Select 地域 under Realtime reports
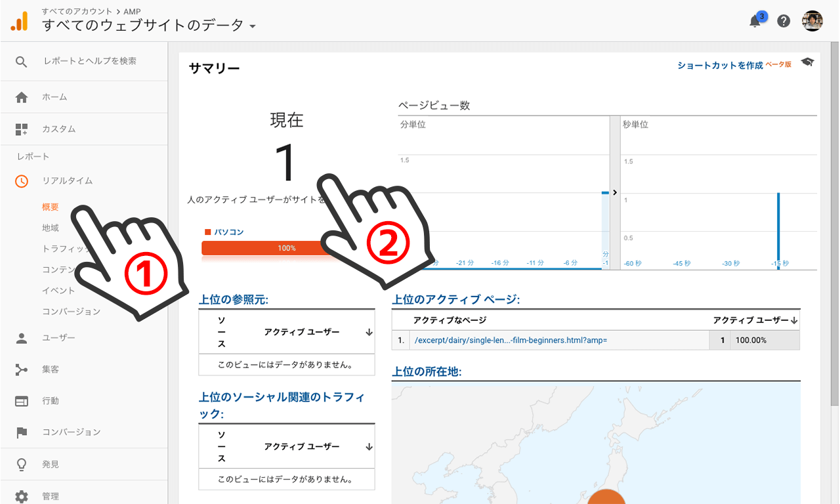 pyautogui.click(x=51, y=228)
